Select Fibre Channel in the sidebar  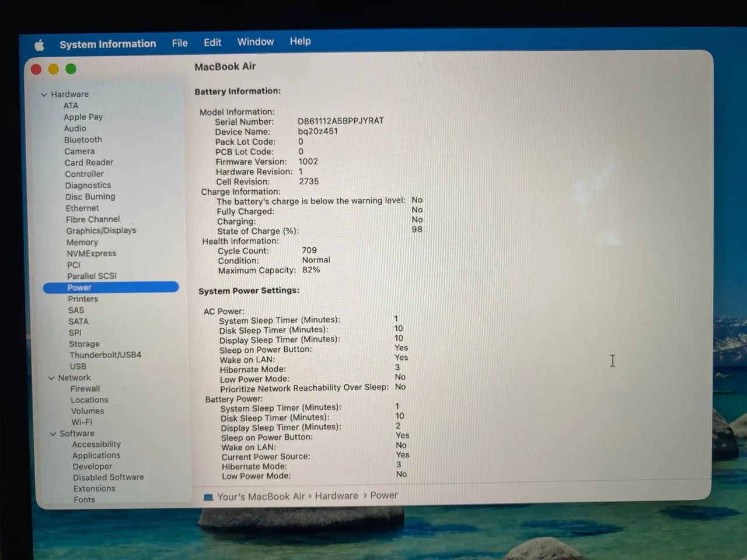click(93, 219)
